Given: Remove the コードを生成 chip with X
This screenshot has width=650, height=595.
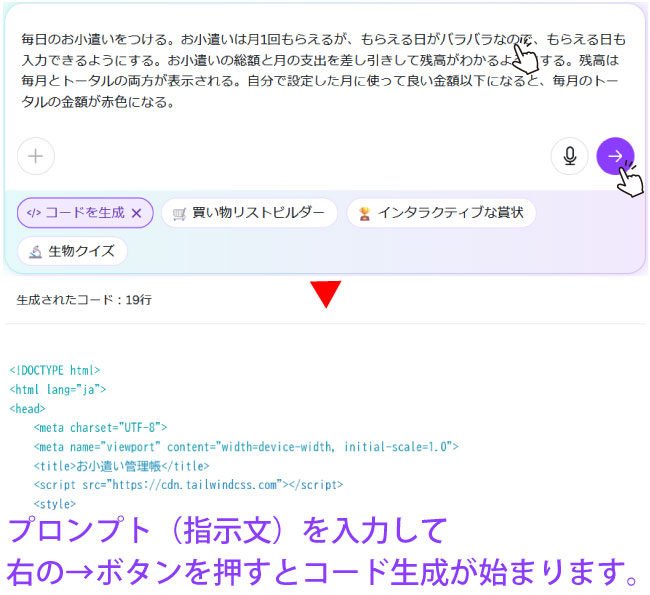Looking at the screenshot, I should pyautogui.click(x=136, y=213).
